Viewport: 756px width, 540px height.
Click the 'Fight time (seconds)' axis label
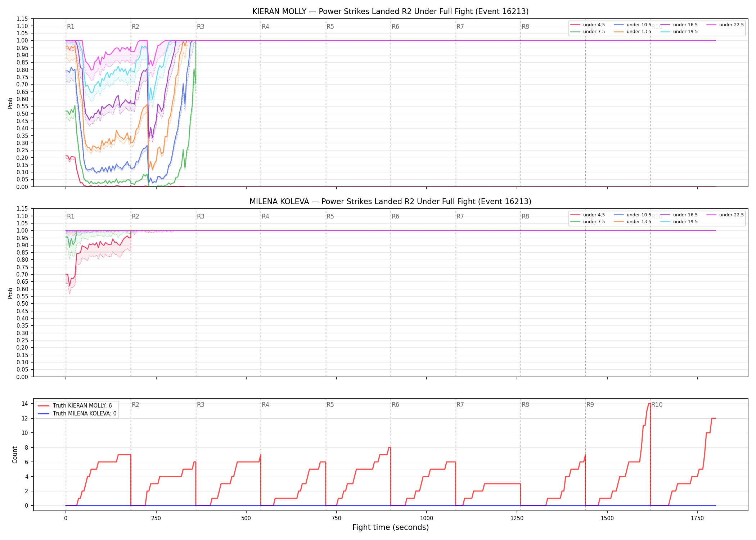[391, 527]
